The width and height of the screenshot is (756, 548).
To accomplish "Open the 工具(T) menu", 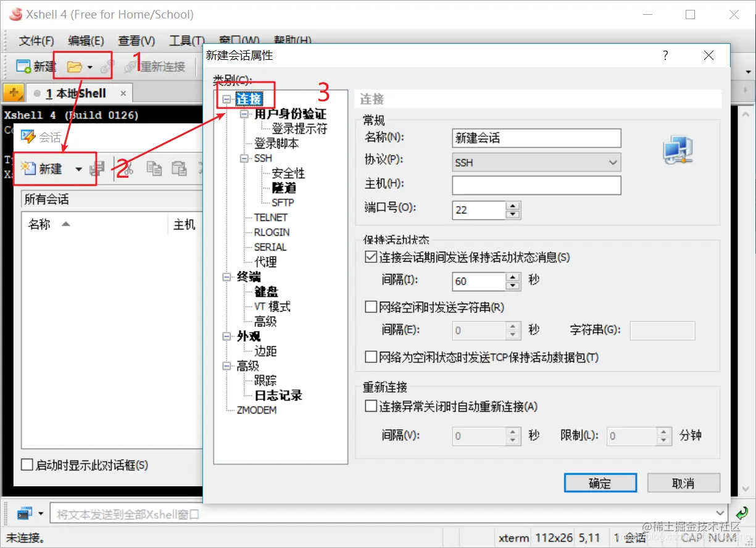I will tap(187, 41).
